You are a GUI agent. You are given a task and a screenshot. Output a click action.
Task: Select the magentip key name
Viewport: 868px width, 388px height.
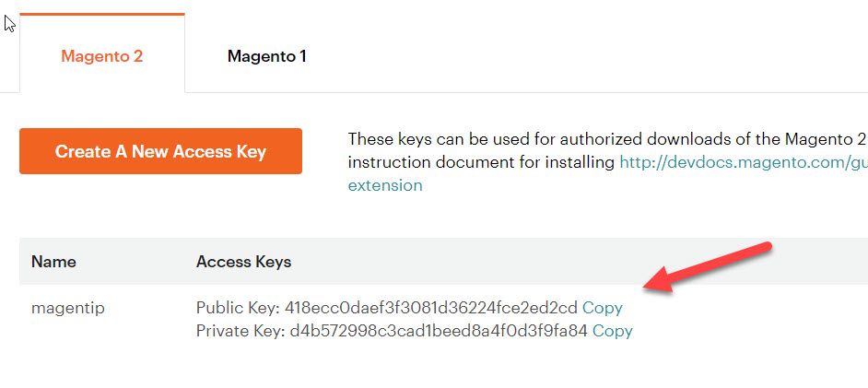pos(67,308)
